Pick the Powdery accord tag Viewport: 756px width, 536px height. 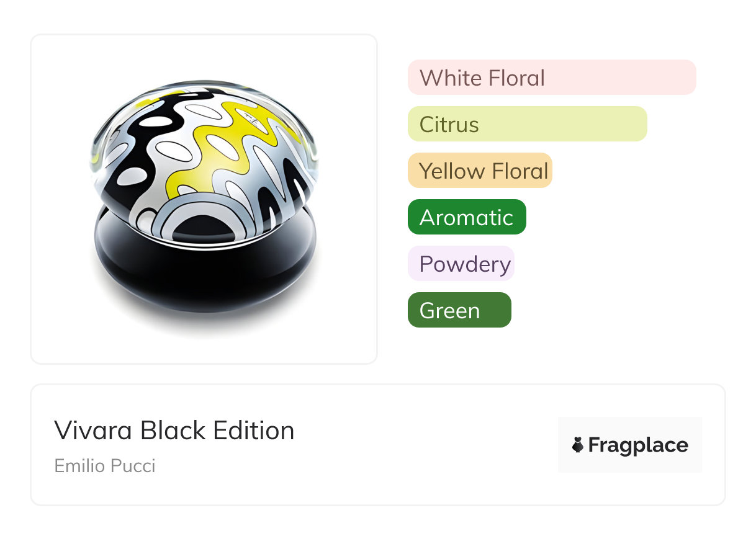point(461,264)
